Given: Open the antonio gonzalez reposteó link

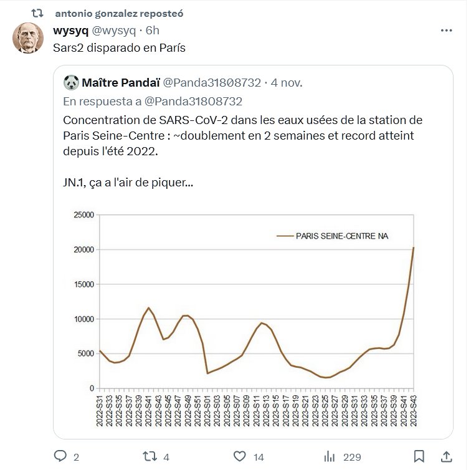Looking at the screenshot, I should click(118, 13).
